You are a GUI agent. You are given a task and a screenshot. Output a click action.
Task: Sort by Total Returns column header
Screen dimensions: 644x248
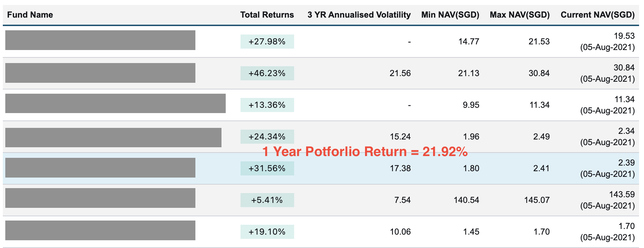[267, 15]
